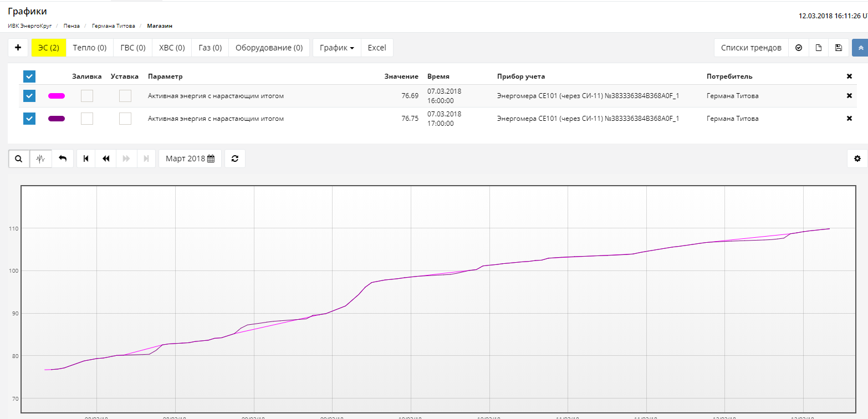Remove the 76.75 row trend
The width and height of the screenshot is (868, 419).
(x=849, y=119)
